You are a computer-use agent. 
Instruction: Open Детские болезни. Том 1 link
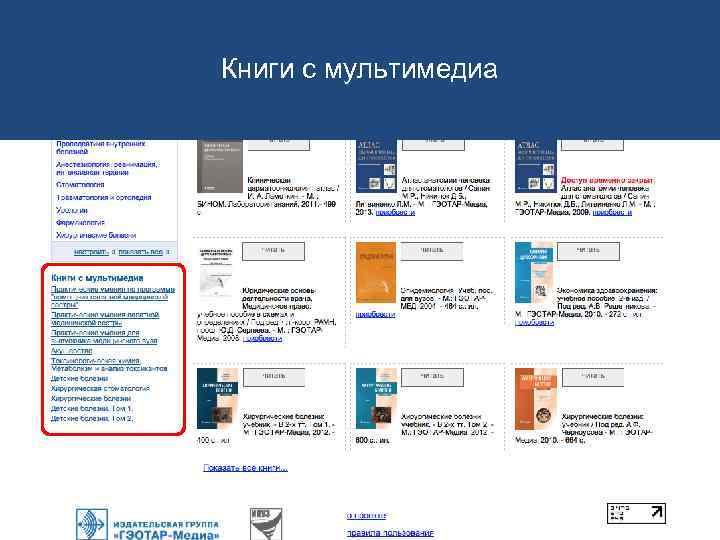[92, 409]
